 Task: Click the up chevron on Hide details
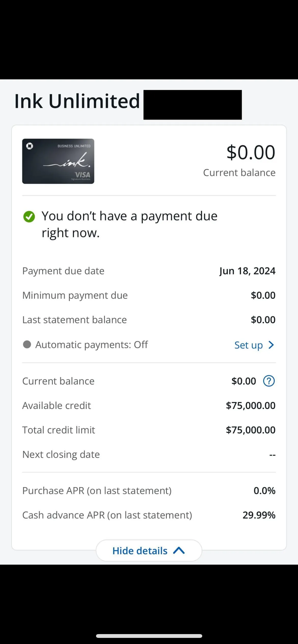tap(179, 551)
